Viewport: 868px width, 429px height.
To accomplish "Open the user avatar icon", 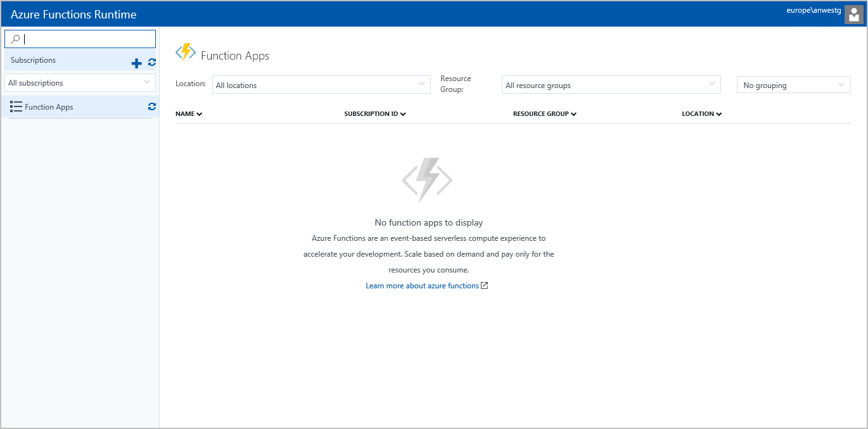I will click(854, 15).
